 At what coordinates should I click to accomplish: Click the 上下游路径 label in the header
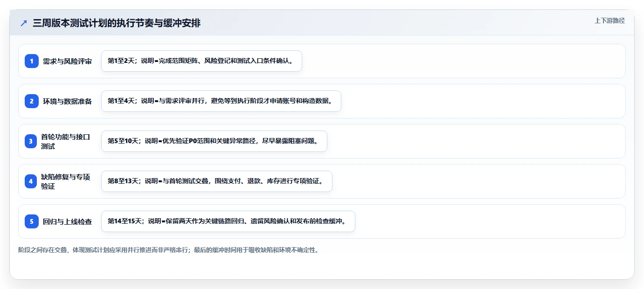pos(609,21)
